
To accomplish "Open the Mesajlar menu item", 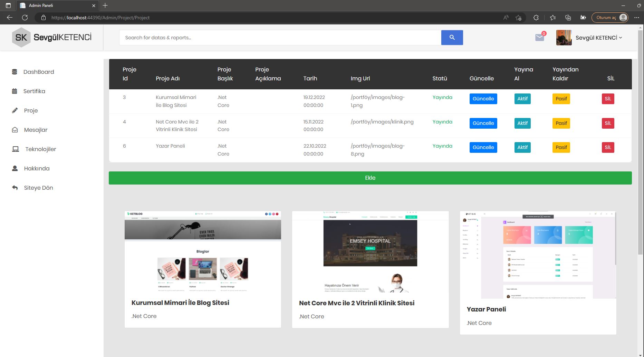I will (x=36, y=130).
